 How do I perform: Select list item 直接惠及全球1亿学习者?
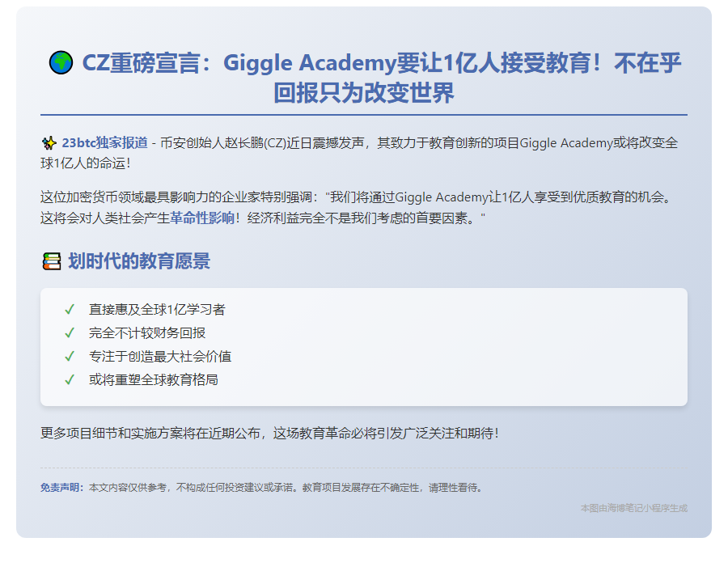157,310
